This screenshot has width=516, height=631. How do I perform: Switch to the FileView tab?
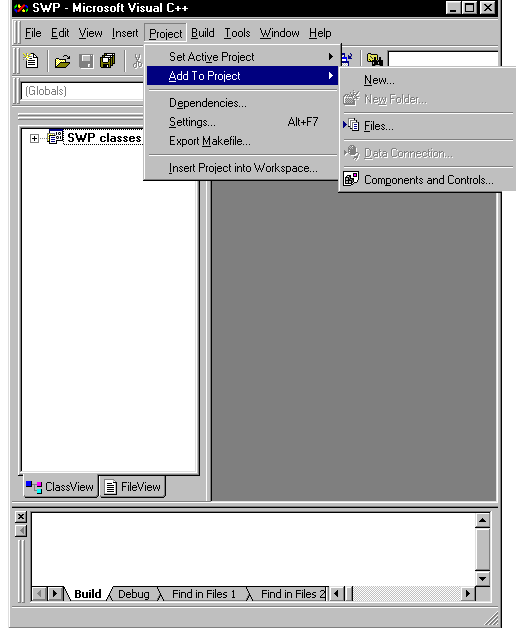pyautogui.click(x=133, y=487)
